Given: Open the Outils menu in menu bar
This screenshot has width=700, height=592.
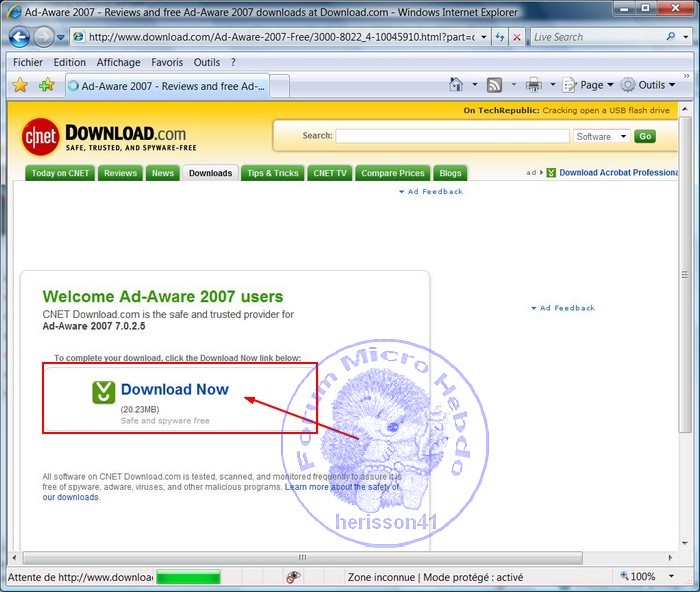Looking at the screenshot, I should click(207, 62).
